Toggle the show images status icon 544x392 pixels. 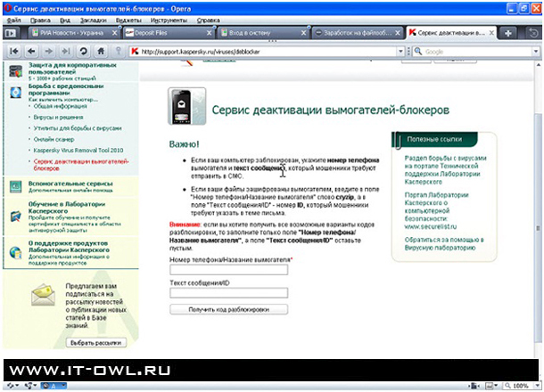click(490, 386)
